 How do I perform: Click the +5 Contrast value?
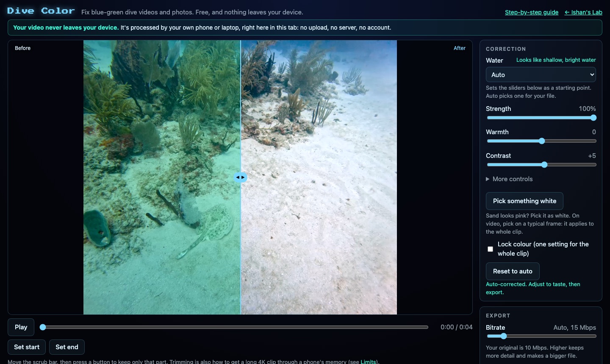tap(592, 156)
